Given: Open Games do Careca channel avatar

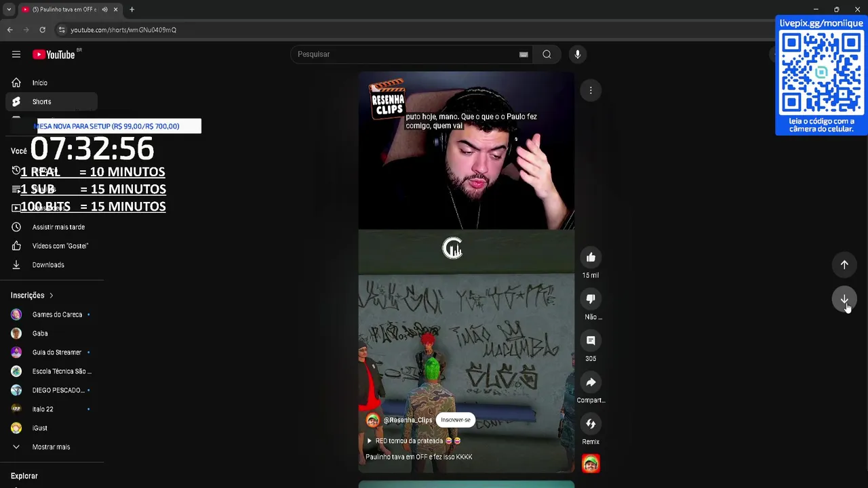Looking at the screenshot, I should click(x=16, y=314).
